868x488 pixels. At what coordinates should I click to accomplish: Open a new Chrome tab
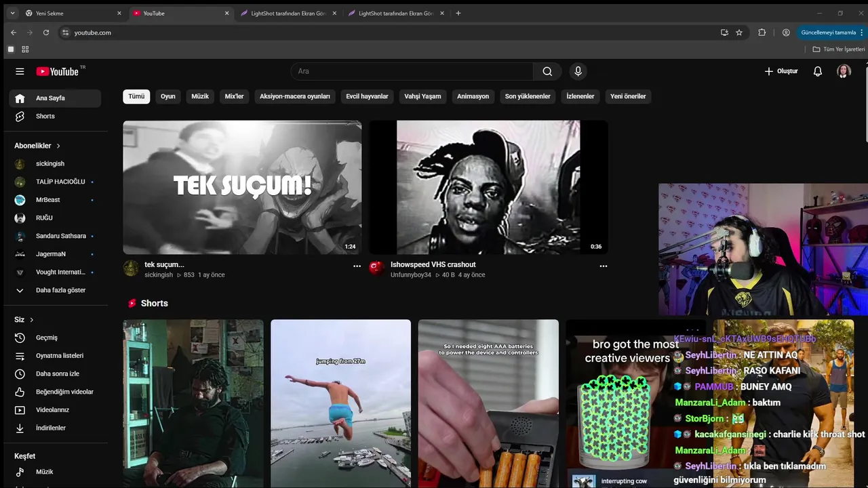click(458, 13)
